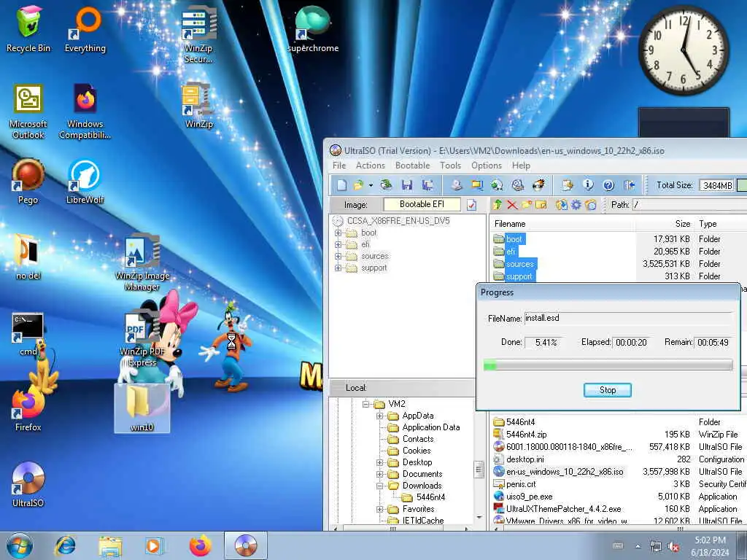
Task: Expand the efi folder in the image tree
Action: (338, 245)
